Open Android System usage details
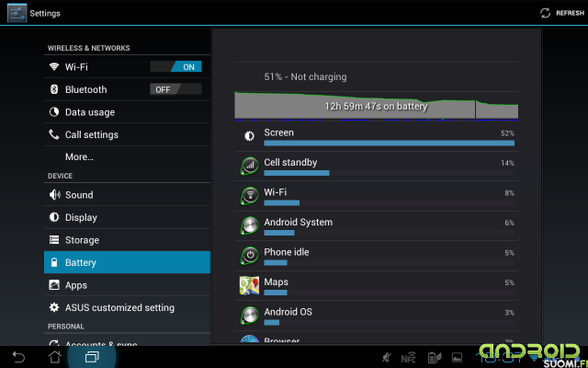The width and height of the screenshot is (588, 368). click(x=377, y=226)
